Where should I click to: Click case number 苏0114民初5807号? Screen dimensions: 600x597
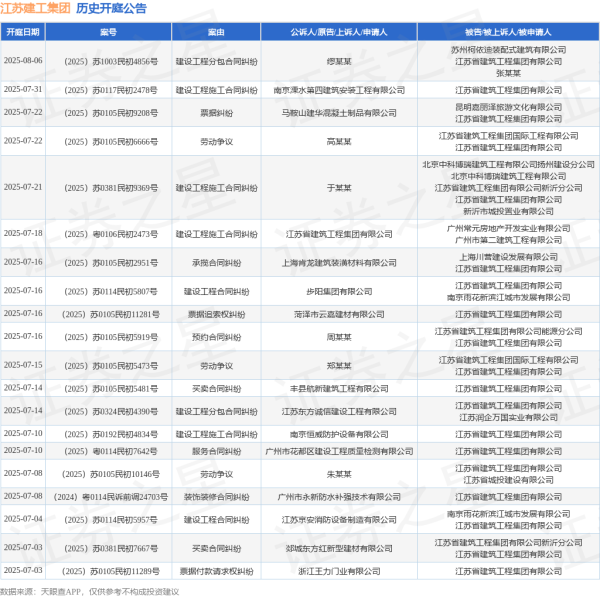pos(111,292)
